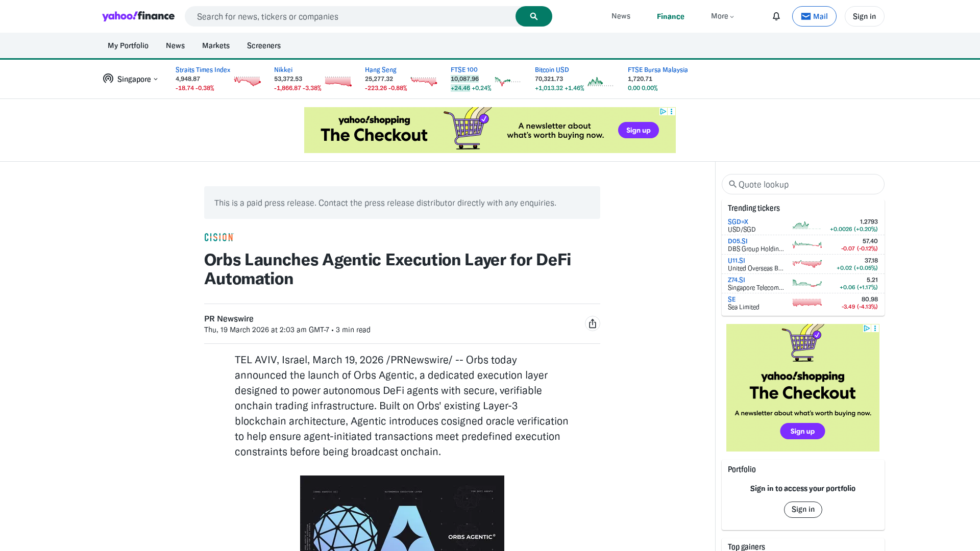
Task: Open the Straits Times Index link
Action: click(x=203, y=70)
